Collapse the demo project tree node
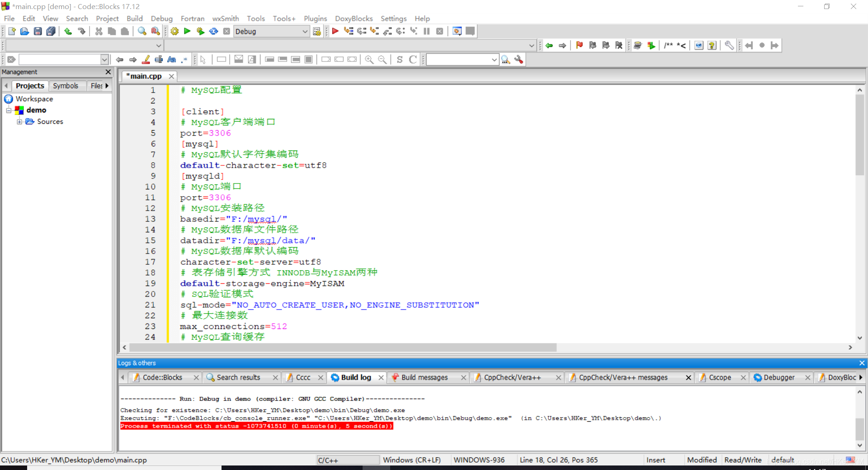This screenshot has height=470, width=868. click(9, 110)
